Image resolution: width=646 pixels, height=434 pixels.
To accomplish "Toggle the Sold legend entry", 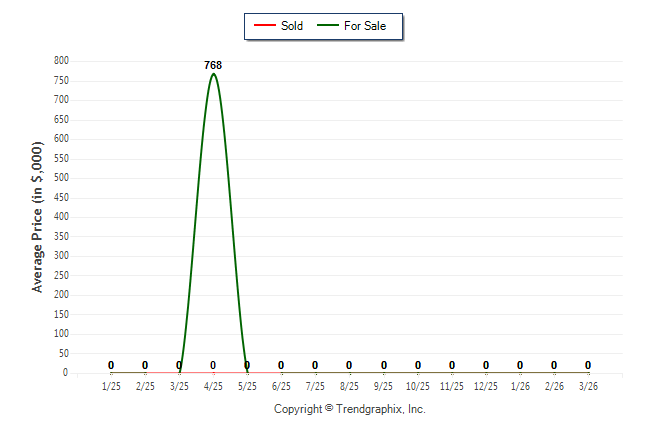I will click(285, 26).
